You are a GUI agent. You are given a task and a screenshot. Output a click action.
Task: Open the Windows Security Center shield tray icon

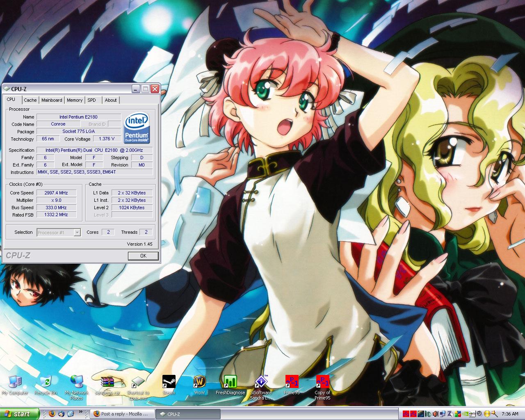click(458, 414)
